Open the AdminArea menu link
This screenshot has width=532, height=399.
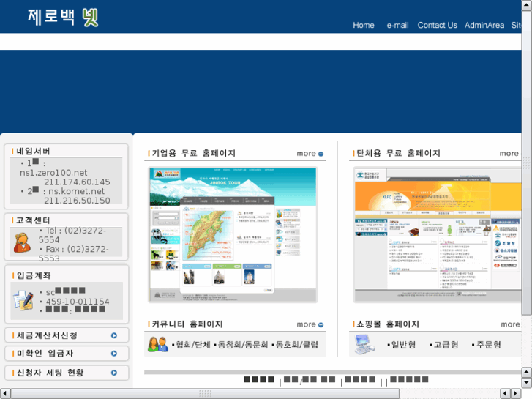484,25
